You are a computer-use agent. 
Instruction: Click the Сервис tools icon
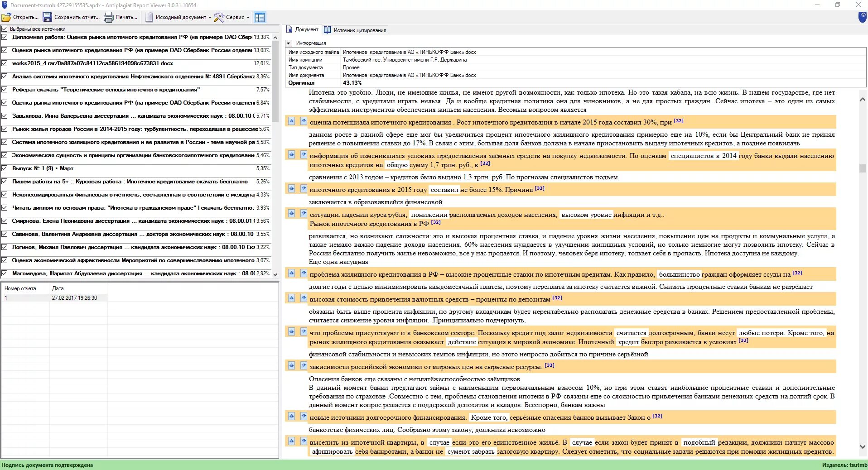tap(219, 18)
